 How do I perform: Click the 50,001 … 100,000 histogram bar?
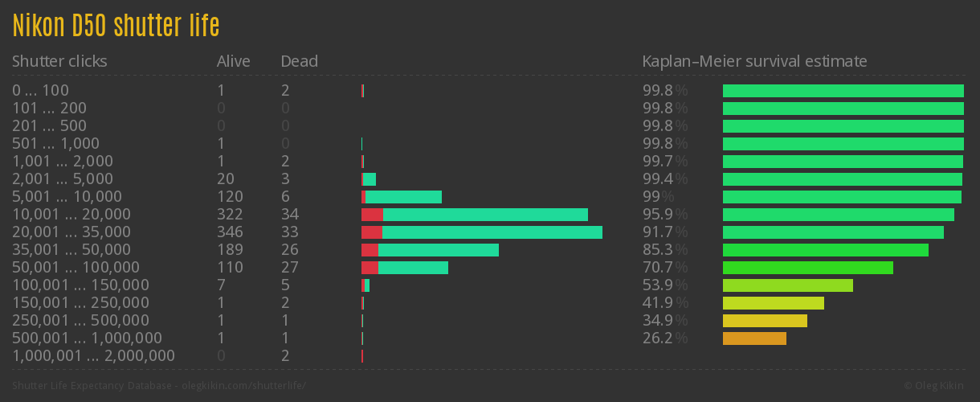[x=405, y=268]
